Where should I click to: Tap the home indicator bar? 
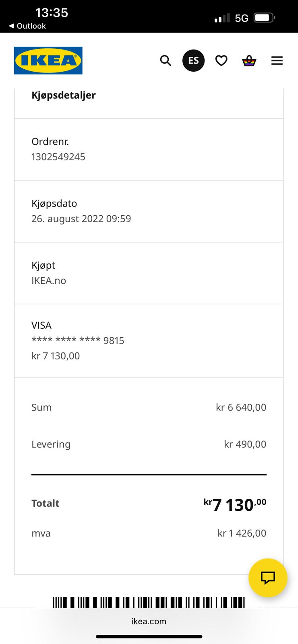point(149,637)
